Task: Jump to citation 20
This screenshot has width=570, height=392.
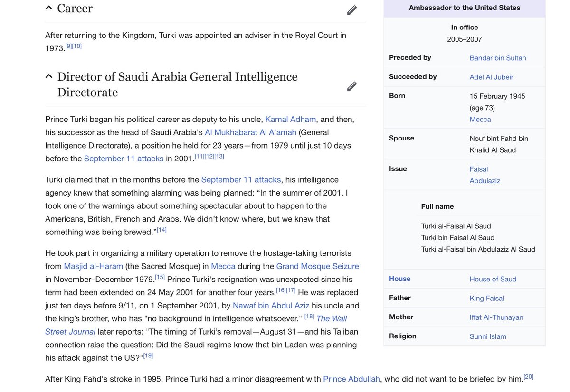Action: (528, 377)
